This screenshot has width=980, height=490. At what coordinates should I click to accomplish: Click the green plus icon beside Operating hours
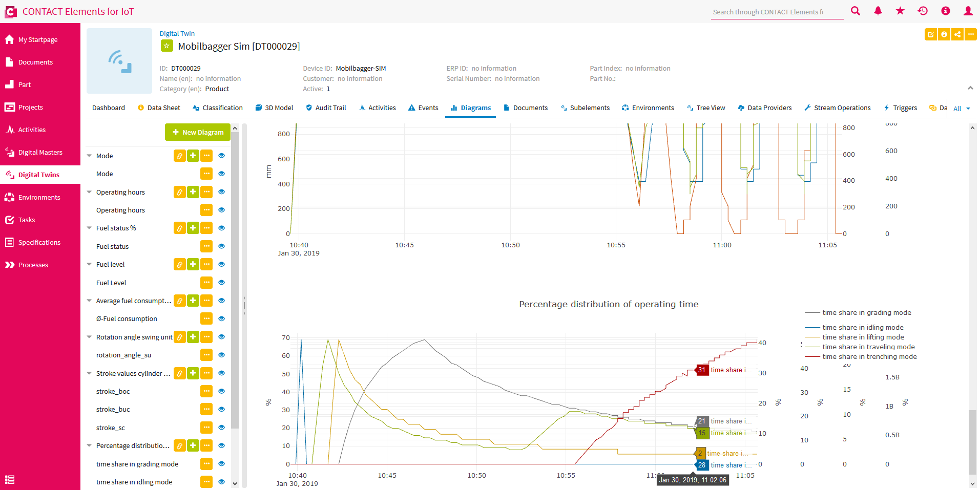click(x=193, y=192)
